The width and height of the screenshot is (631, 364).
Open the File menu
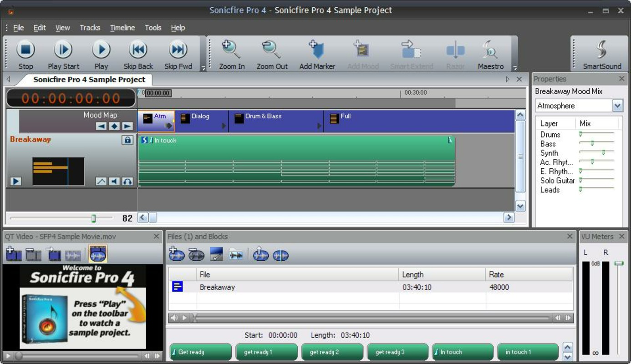[x=19, y=28]
